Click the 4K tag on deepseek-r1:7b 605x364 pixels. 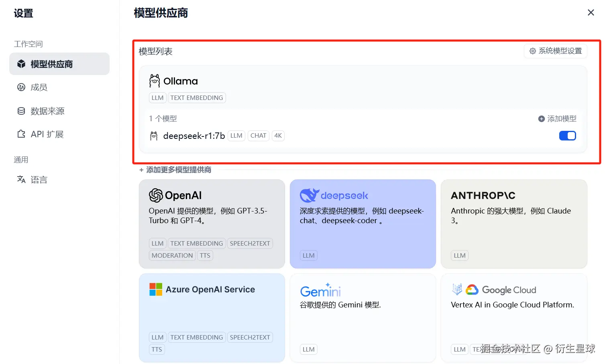click(x=278, y=136)
